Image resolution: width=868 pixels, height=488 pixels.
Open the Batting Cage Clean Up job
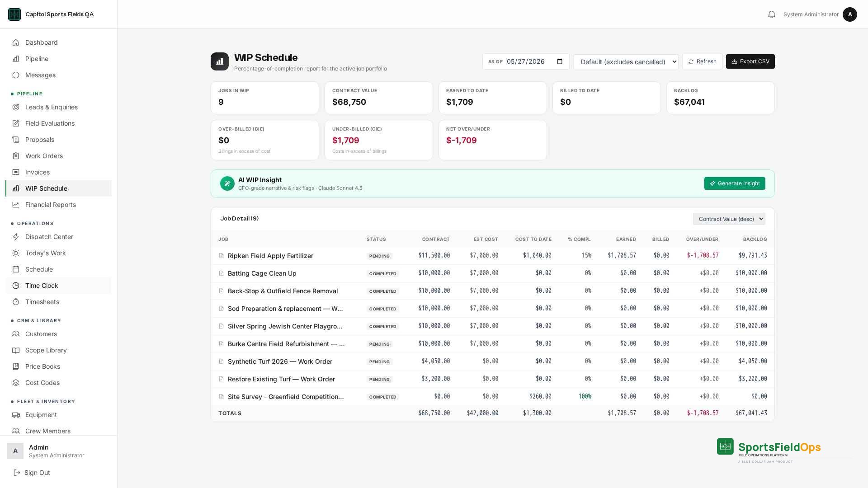click(x=262, y=273)
